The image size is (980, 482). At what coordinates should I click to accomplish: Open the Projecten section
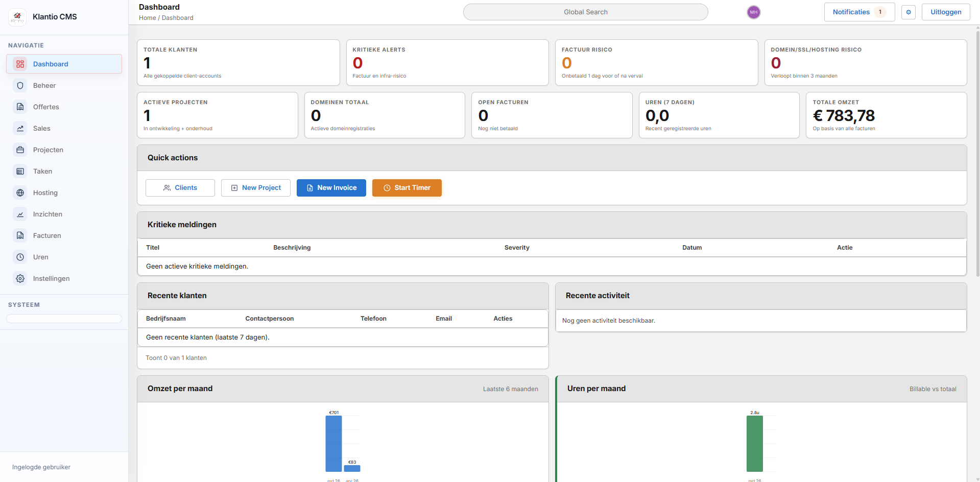[64, 150]
